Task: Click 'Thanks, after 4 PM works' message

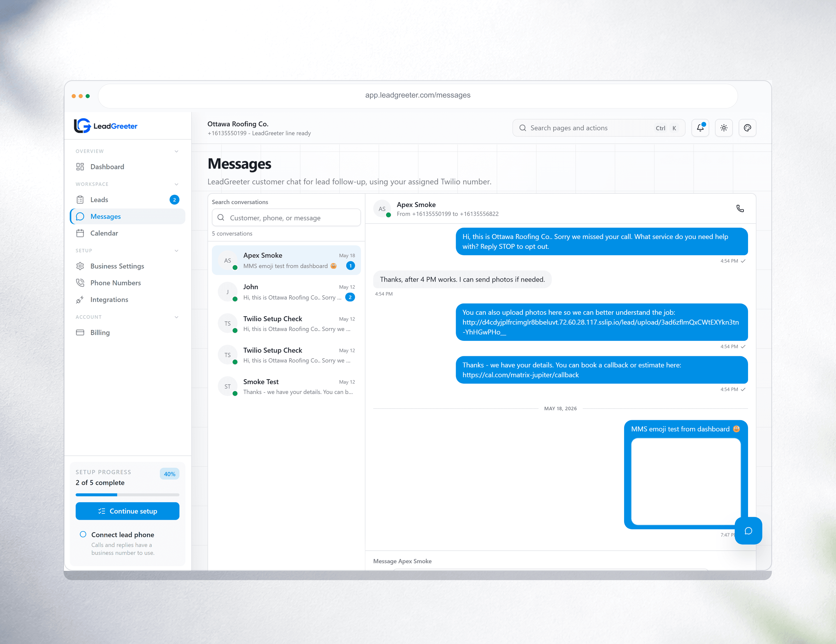Action: pyautogui.click(x=462, y=280)
